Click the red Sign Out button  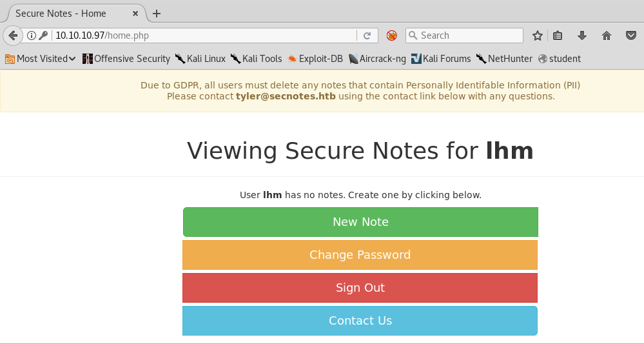click(360, 288)
